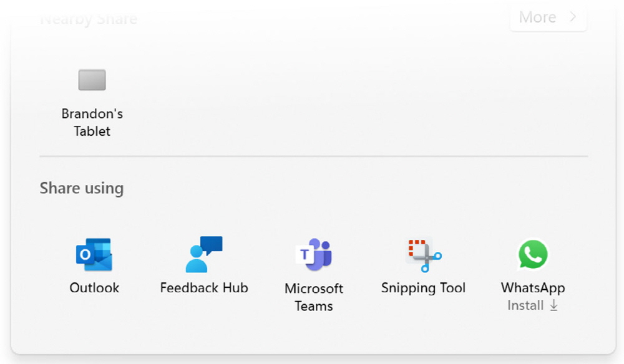
Task: Click the divider line above Share using
Action: (x=313, y=156)
